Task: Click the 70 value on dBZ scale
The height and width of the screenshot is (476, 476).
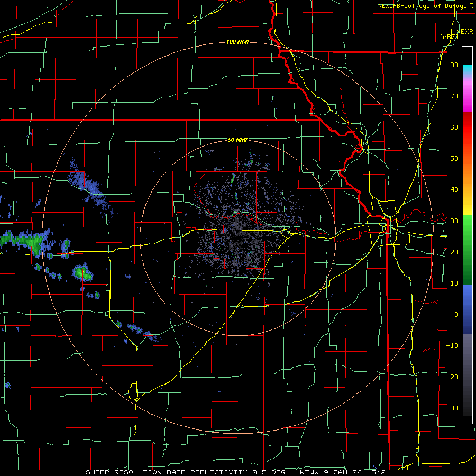Action: coord(454,96)
